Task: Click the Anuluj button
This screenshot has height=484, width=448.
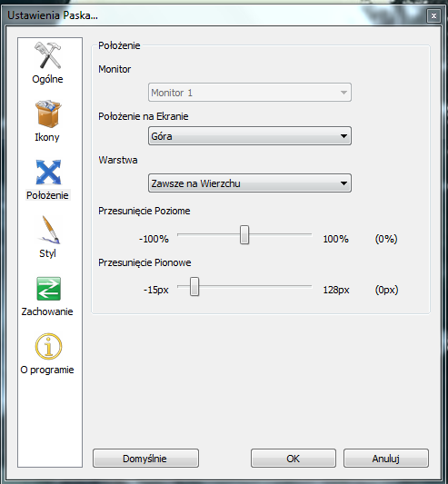Action: coord(386,458)
